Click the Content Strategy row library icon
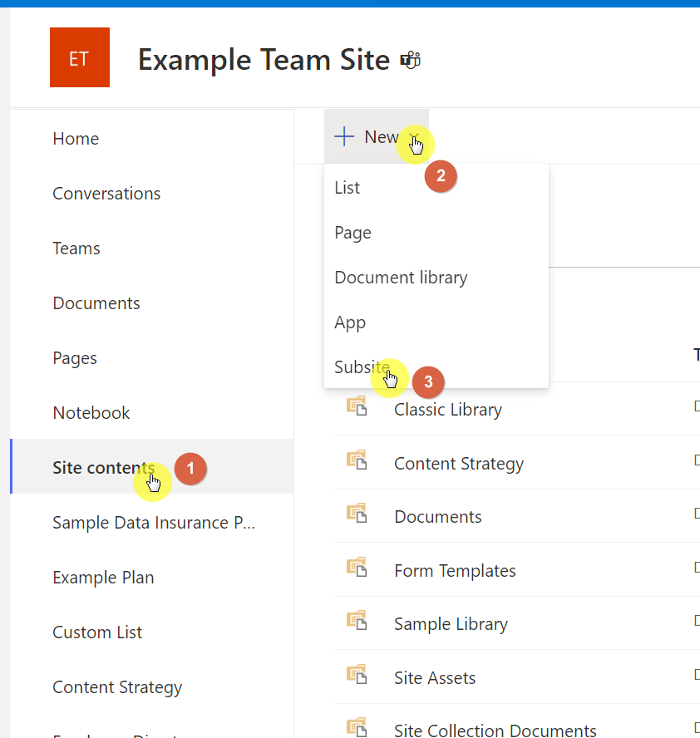This screenshot has width=700, height=738. 357,460
